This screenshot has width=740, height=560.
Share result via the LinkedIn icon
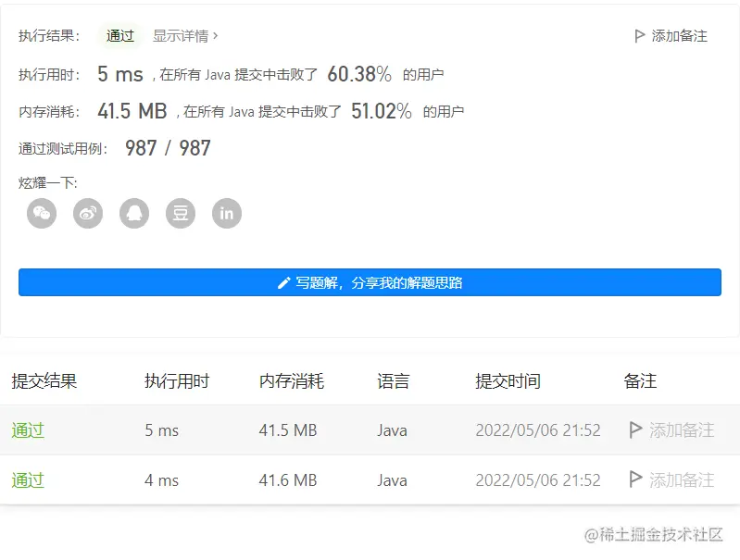pos(227,213)
